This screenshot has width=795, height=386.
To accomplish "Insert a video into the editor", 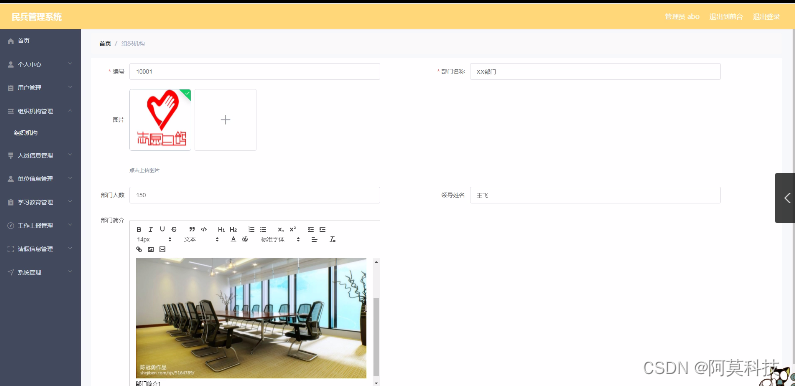I will pyautogui.click(x=162, y=249).
